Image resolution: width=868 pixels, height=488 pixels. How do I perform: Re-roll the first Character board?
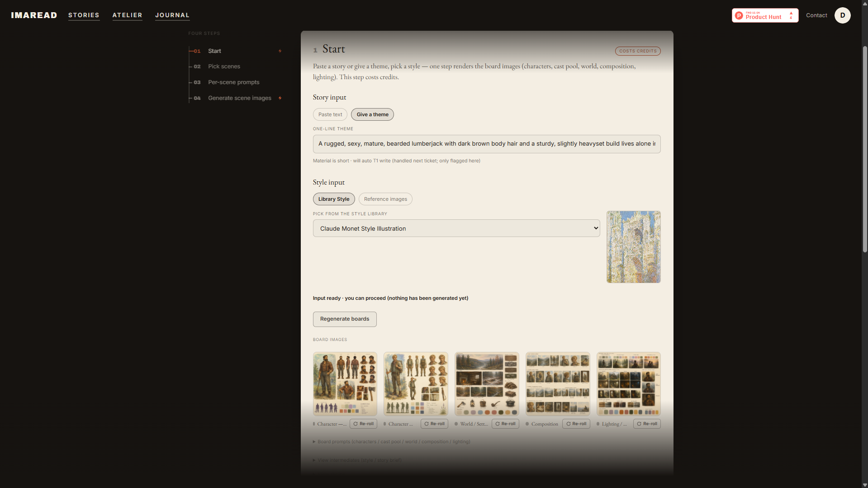(363, 424)
